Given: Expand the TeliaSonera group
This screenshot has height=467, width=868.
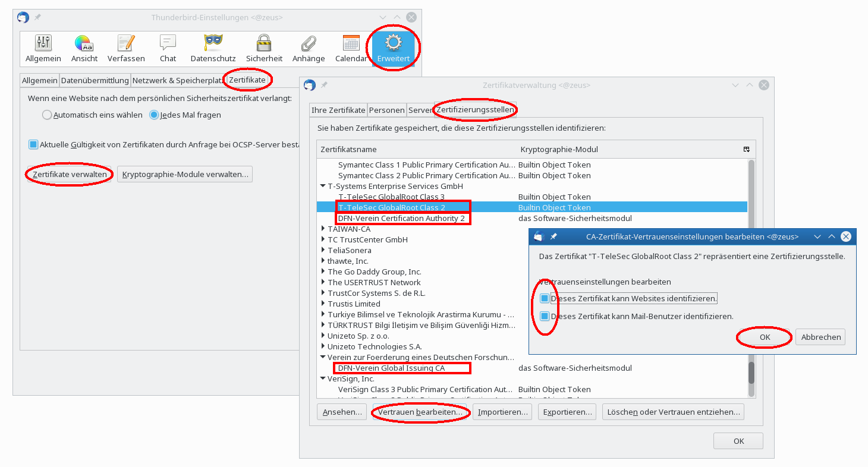Looking at the screenshot, I should (x=323, y=250).
